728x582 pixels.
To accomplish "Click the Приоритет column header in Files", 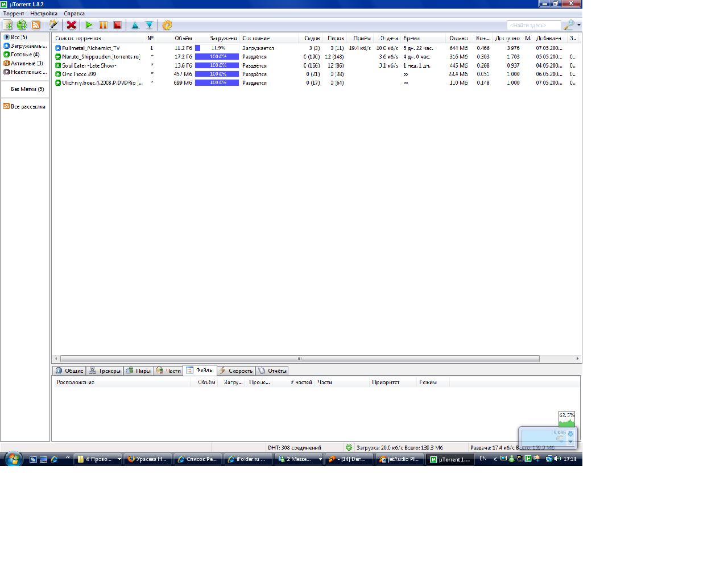I will click(x=392, y=383).
